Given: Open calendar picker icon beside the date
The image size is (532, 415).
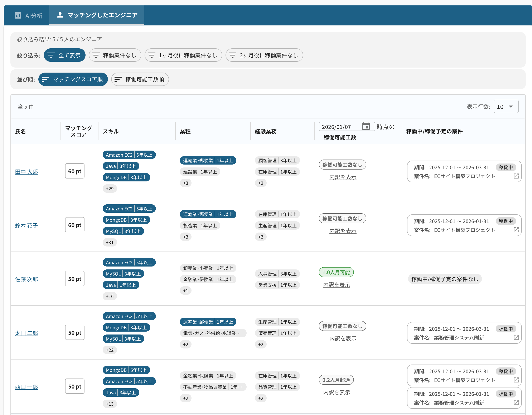Looking at the screenshot, I should click(366, 126).
